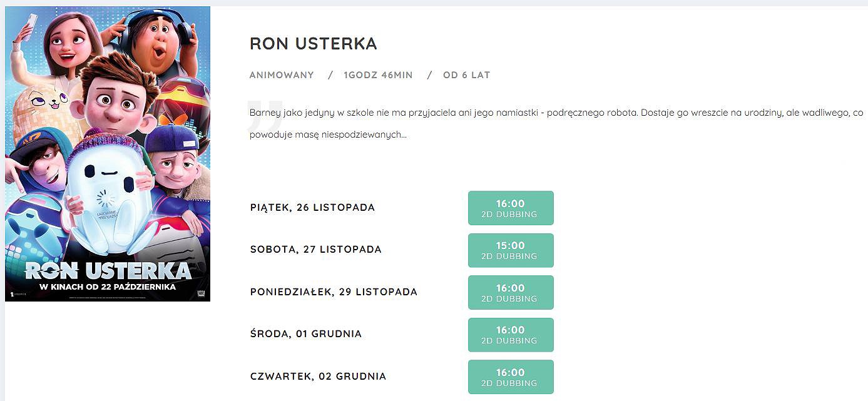
Task: Select the 16:00 showing on Czwartek 02 Grudnia
Action: (x=511, y=377)
